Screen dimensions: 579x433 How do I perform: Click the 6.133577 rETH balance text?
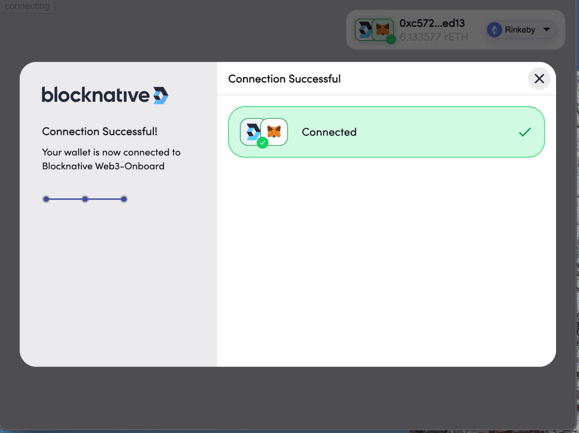point(434,37)
